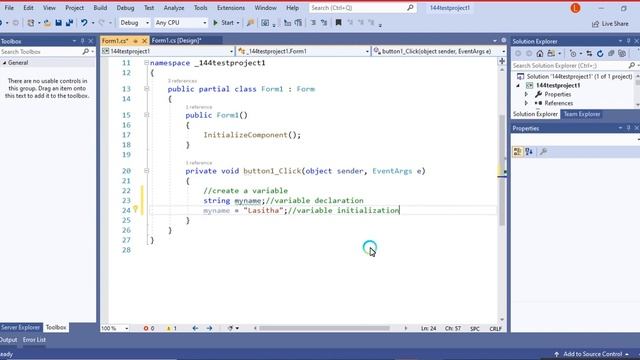Click the Open File folder icon
The height and width of the screenshot is (360, 640).
tap(47, 23)
